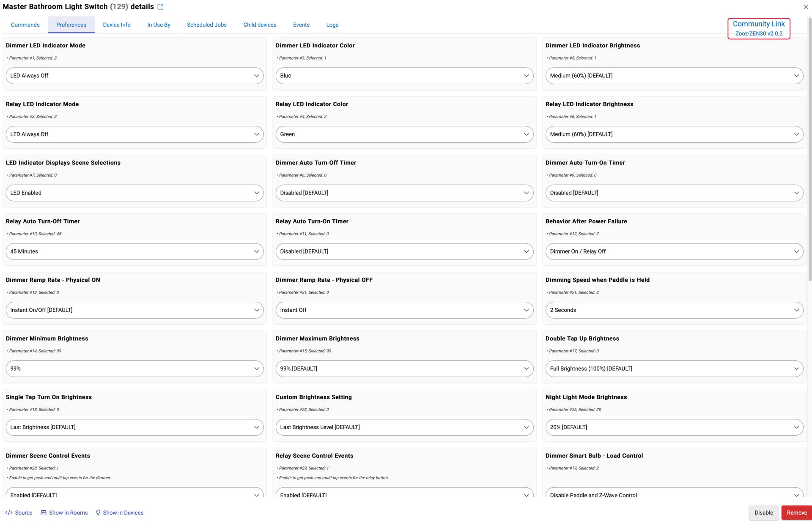
Task: Click the red Remove button
Action: (797, 513)
